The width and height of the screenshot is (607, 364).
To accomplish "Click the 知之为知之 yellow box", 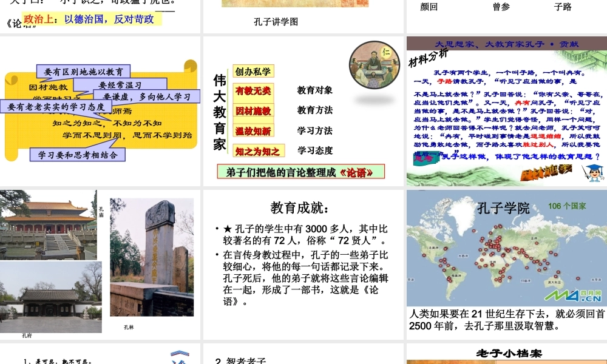I will point(257,151).
